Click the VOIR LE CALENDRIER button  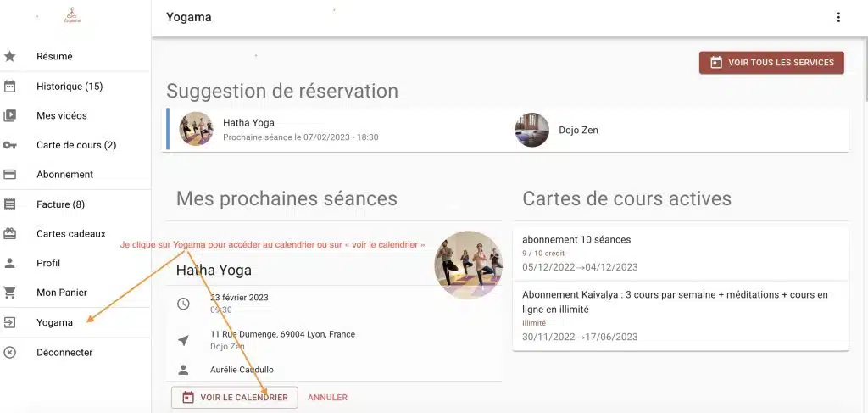(234, 398)
